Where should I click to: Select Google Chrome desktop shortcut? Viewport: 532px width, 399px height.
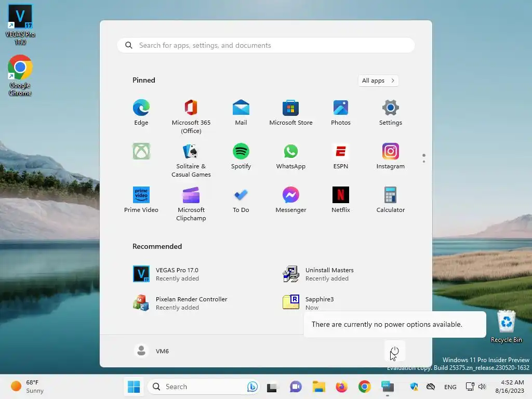pyautogui.click(x=20, y=75)
